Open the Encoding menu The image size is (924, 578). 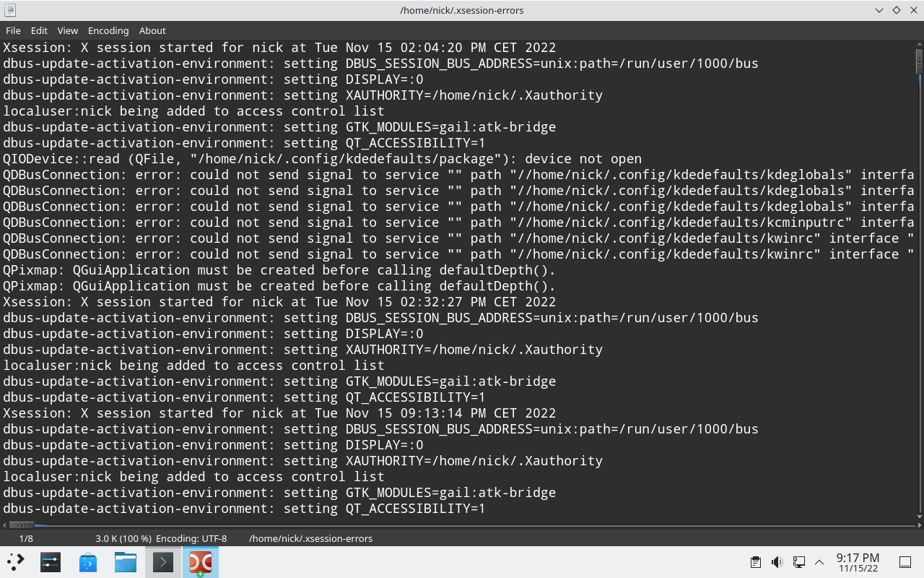coord(108,30)
